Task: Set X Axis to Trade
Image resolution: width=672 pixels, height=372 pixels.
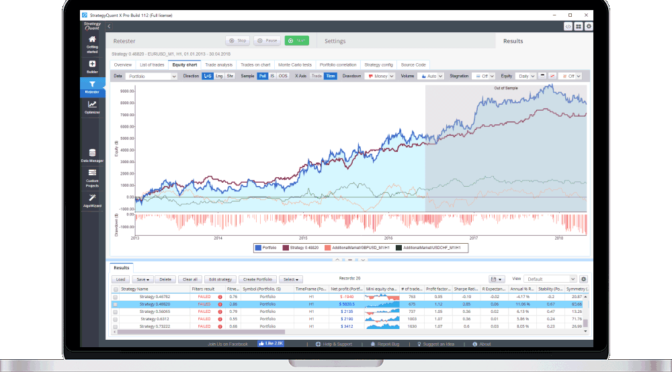Action: pos(317,76)
